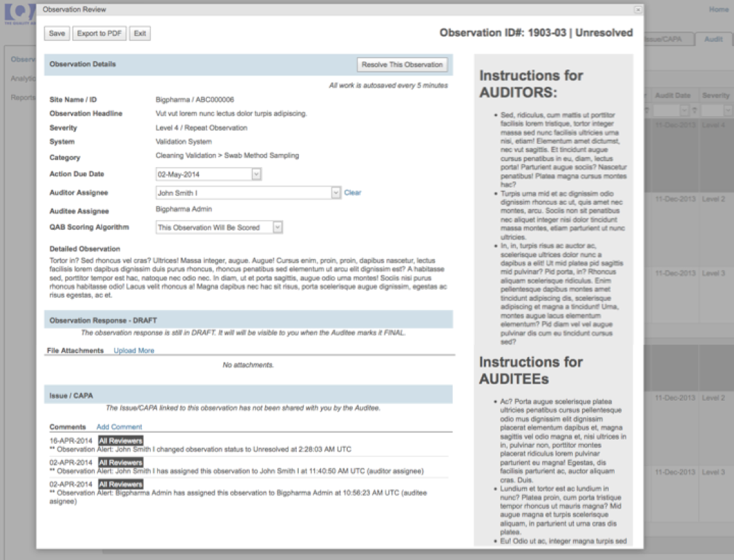This screenshot has width=734, height=560.
Task: Click Resolve This Observation button
Action: (403, 65)
